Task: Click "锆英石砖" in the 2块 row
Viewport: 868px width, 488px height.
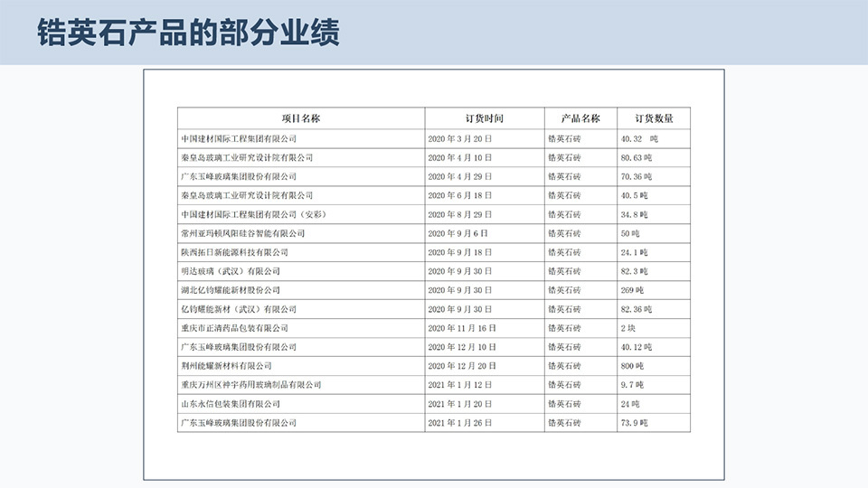Action: 564,328
